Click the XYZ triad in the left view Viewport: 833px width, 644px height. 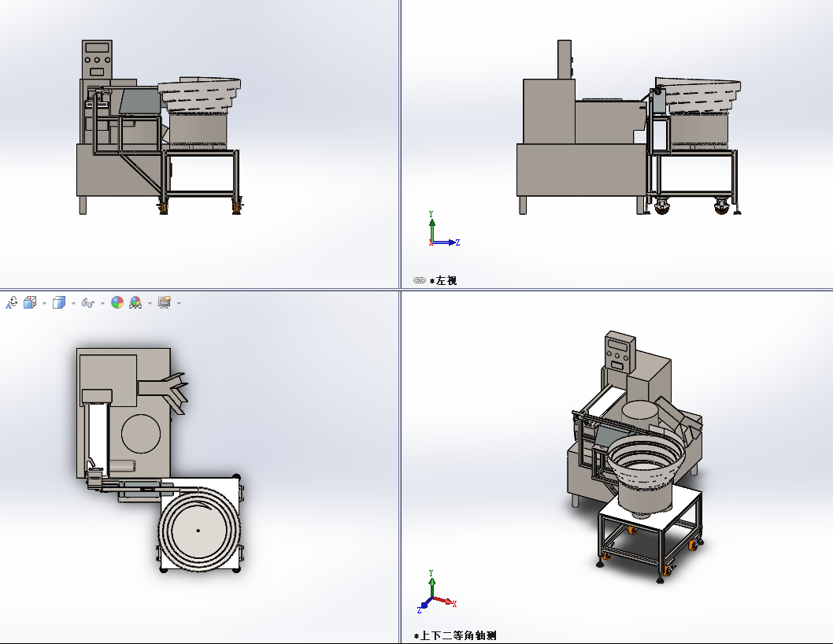(443, 229)
